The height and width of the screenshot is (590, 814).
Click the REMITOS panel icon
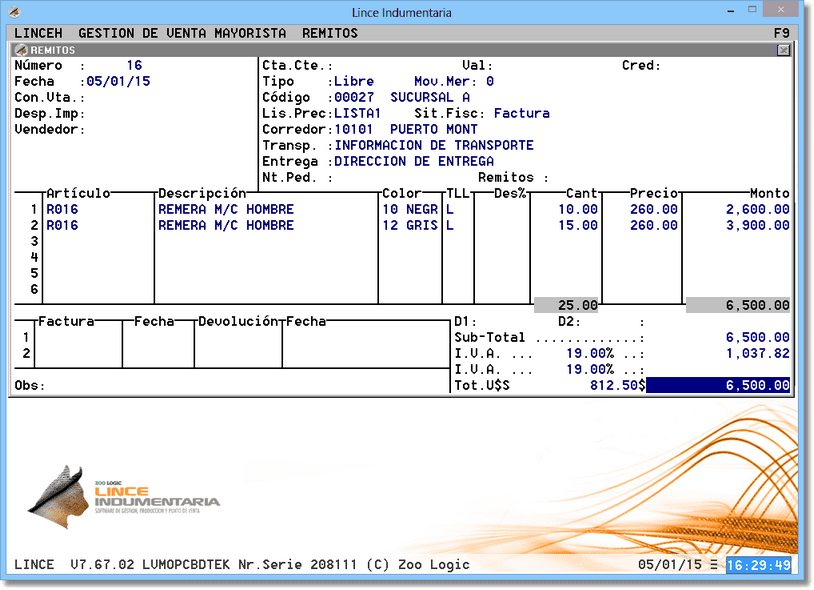coord(21,50)
